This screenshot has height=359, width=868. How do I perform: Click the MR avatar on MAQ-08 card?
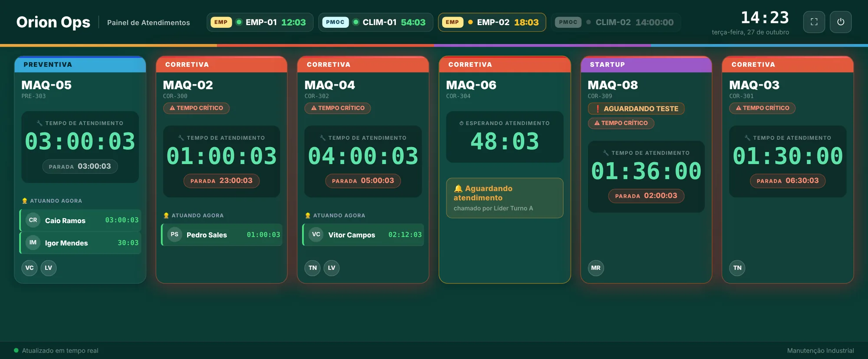pyautogui.click(x=596, y=268)
